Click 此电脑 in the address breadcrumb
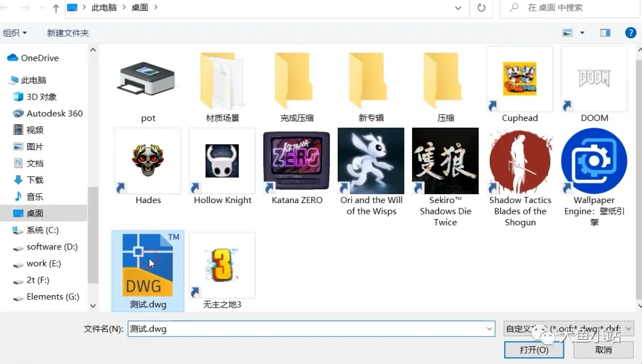The image size is (642, 364). click(x=104, y=8)
